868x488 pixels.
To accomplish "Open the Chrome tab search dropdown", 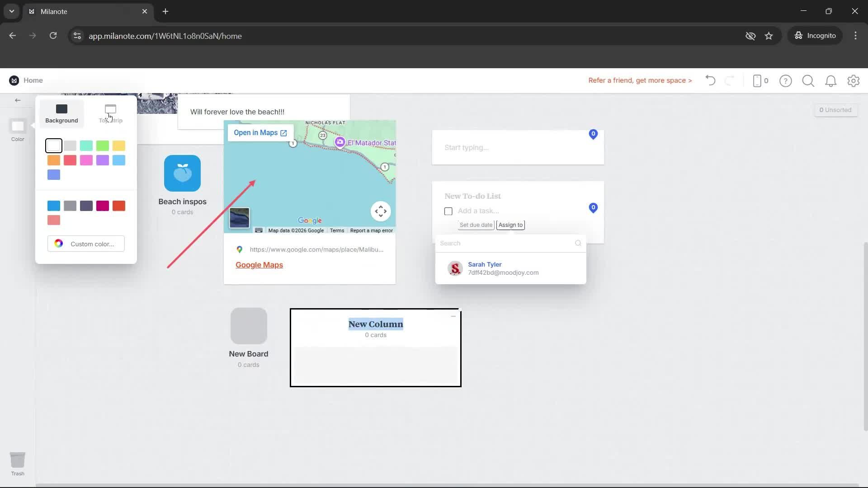I will click(x=12, y=11).
